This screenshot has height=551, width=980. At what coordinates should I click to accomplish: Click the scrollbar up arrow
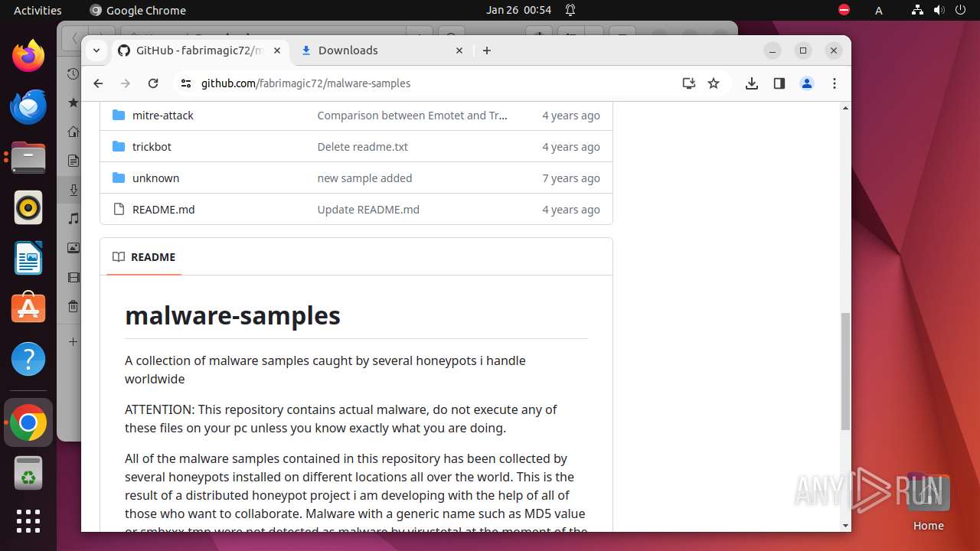click(x=845, y=108)
